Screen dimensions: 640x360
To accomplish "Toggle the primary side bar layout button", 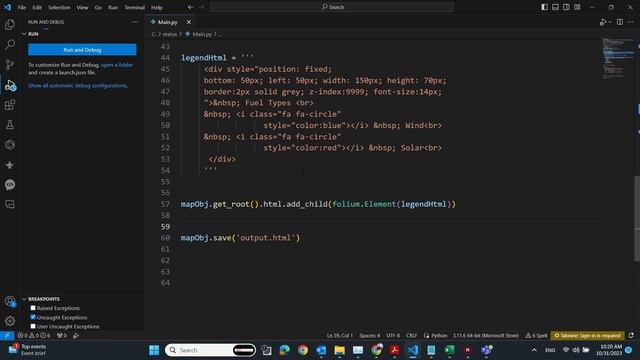I will (x=544, y=7).
